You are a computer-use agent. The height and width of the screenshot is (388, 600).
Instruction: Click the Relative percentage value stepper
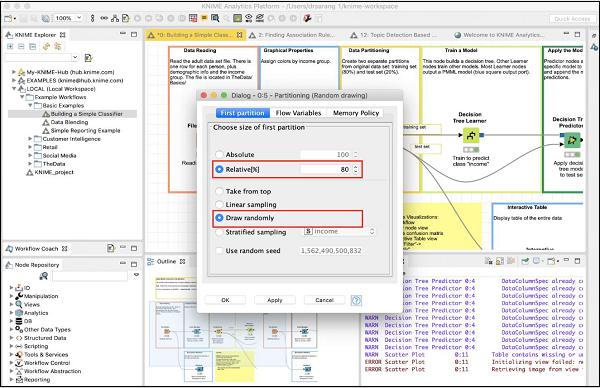[x=355, y=169]
